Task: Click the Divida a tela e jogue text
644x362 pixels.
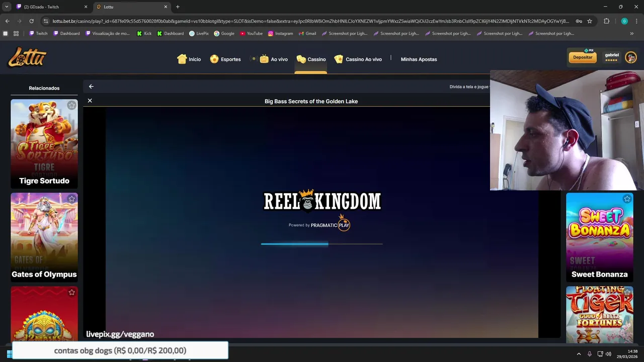Action: (469, 86)
